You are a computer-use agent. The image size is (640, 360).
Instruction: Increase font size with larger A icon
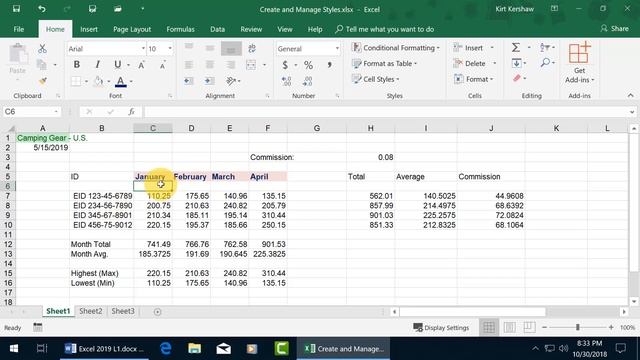tap(142, 64)
